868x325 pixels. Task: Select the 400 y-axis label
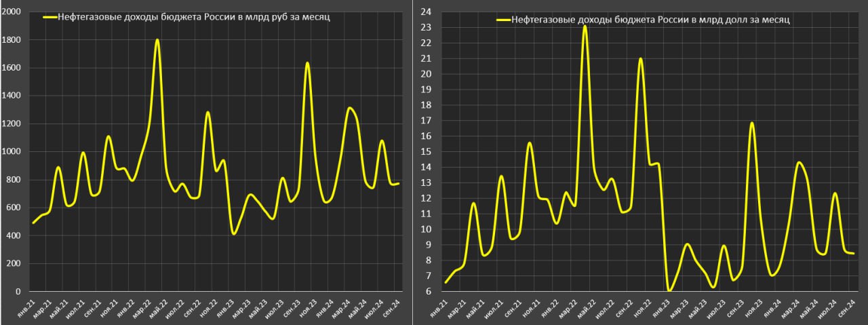(x=14, y=235)
